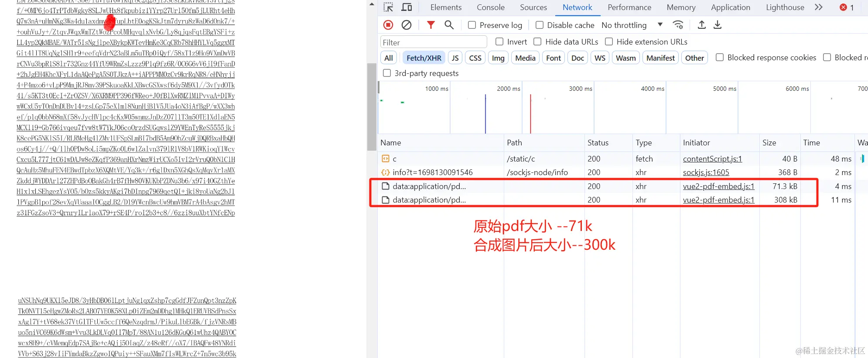Click the page vertical scrollbar thumb
This screenshot has height=358, width=868.
pyautogui.click(x=372, y=107)
